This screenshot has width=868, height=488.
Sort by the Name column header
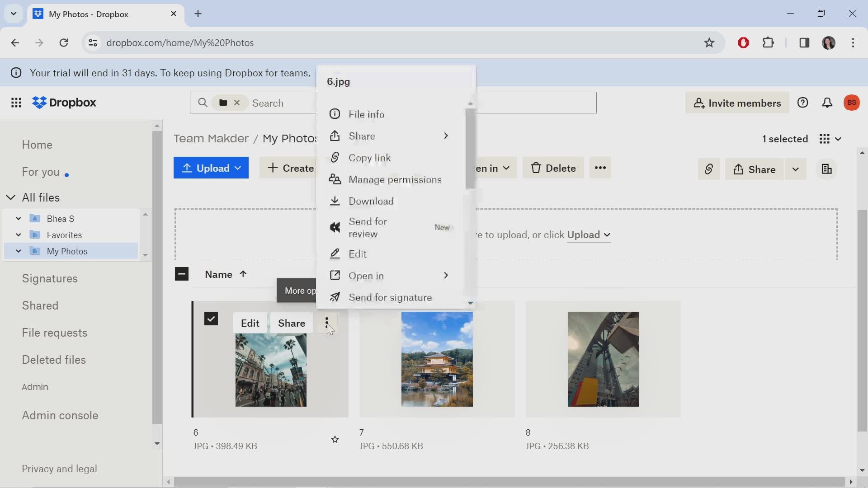pyautogui.click(x=226, y=275)
